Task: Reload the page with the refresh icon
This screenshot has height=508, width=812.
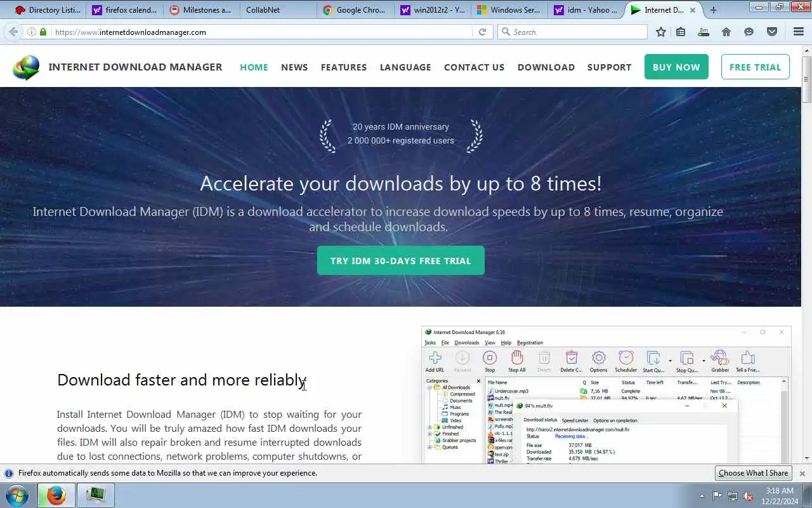Action: [482, 32]
